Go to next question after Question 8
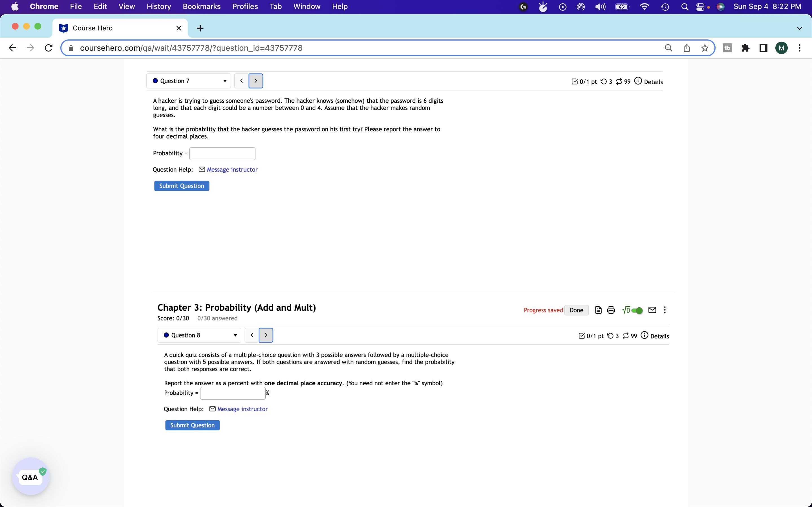The image size is (812, 507). [266, 335]
